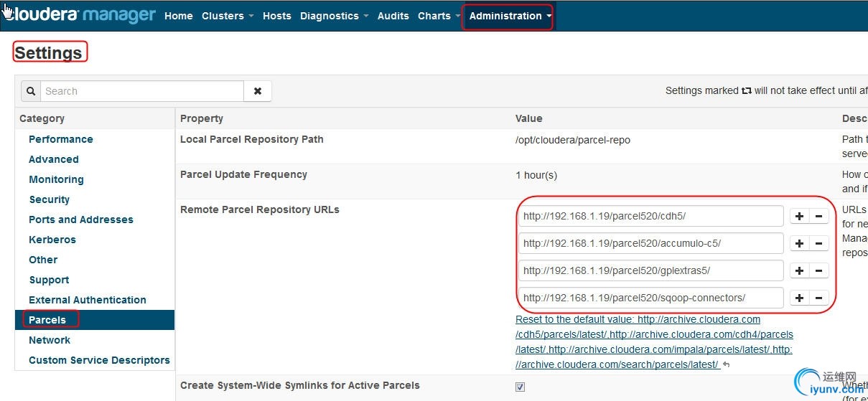Select the Security category
Screen dimensions: 868x401
point(50,199)
